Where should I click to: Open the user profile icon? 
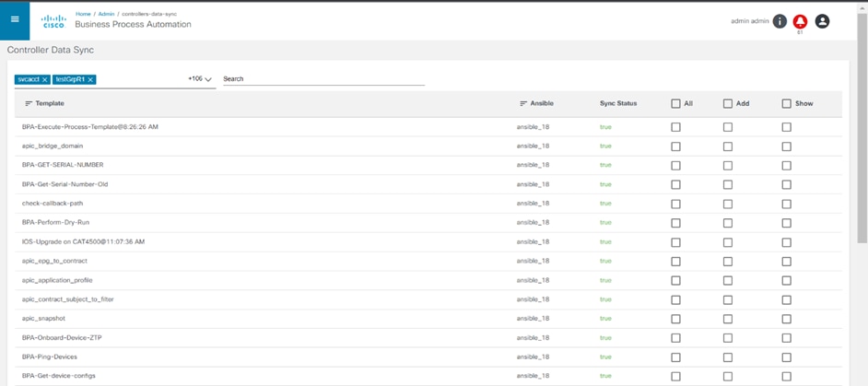tap(822, 21)
